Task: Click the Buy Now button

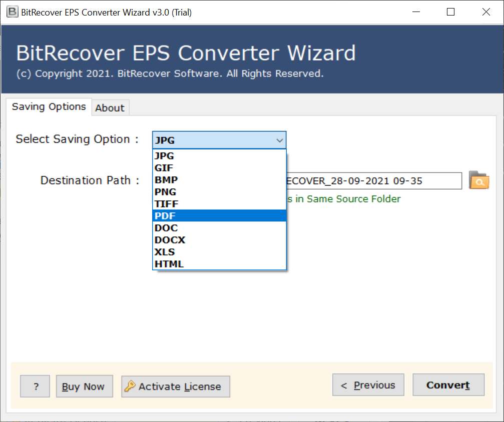Action: tap(84, 386)
